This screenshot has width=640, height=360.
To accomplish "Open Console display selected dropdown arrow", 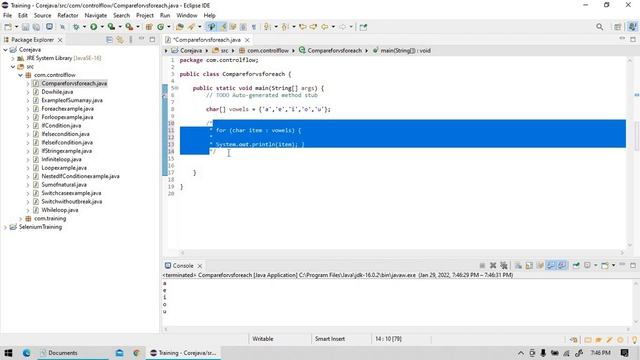I will pos(596,265).
